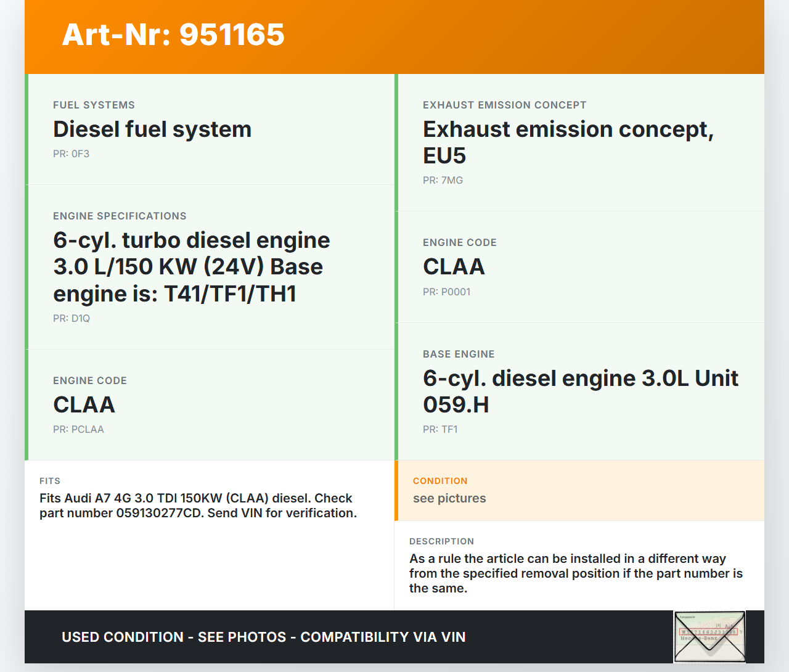Click the PR: D1Q code
The width and height of the screenshot is (789, 672).
click(72, 319)
